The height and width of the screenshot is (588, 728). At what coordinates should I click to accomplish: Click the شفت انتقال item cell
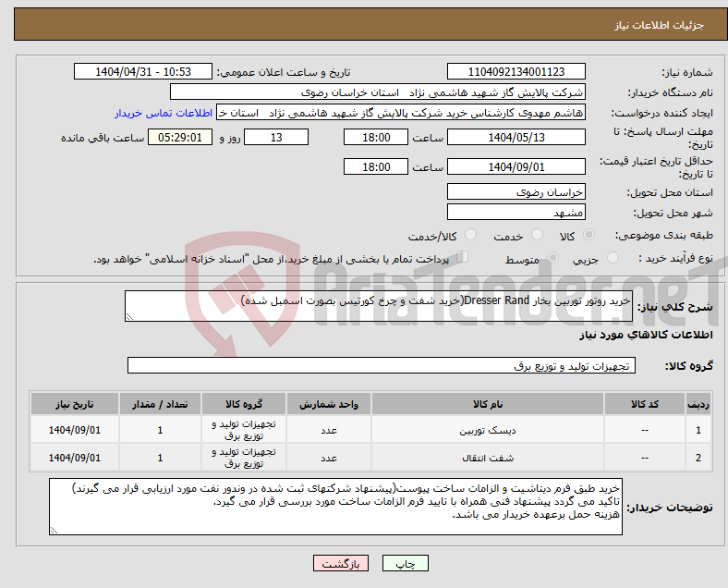click(488, 458)
